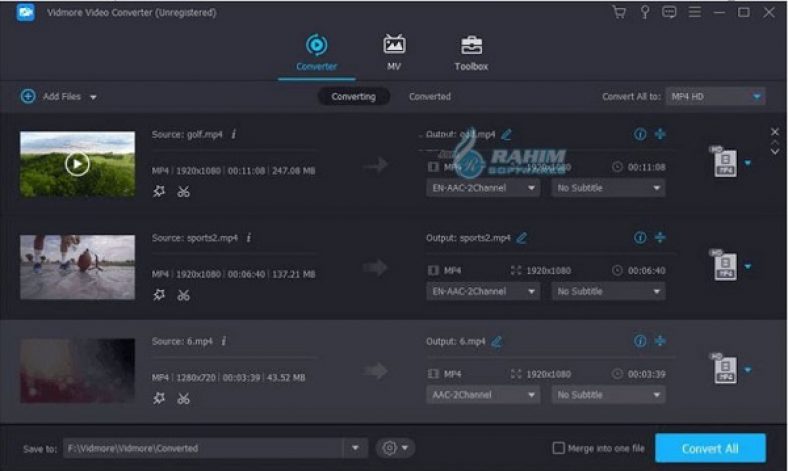Open the shopping cart purchase icon
The height and width of the screenshot is (471, 788).
619,12
